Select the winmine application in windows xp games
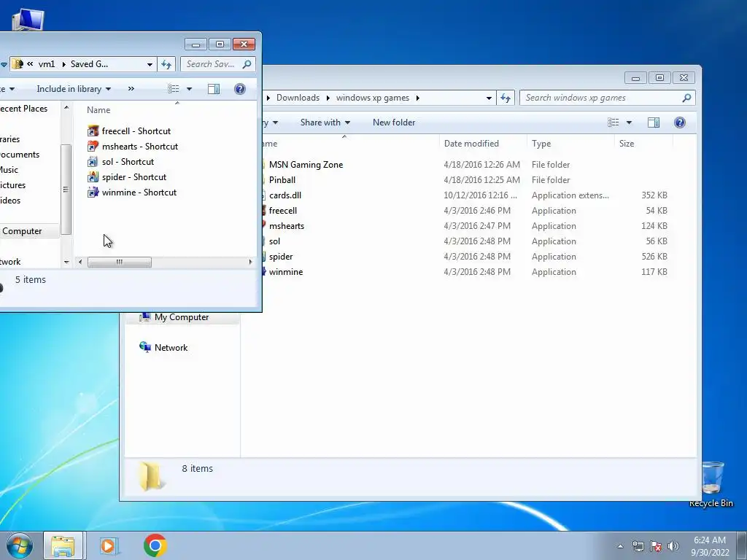747x560 pixels. [286, 272]
